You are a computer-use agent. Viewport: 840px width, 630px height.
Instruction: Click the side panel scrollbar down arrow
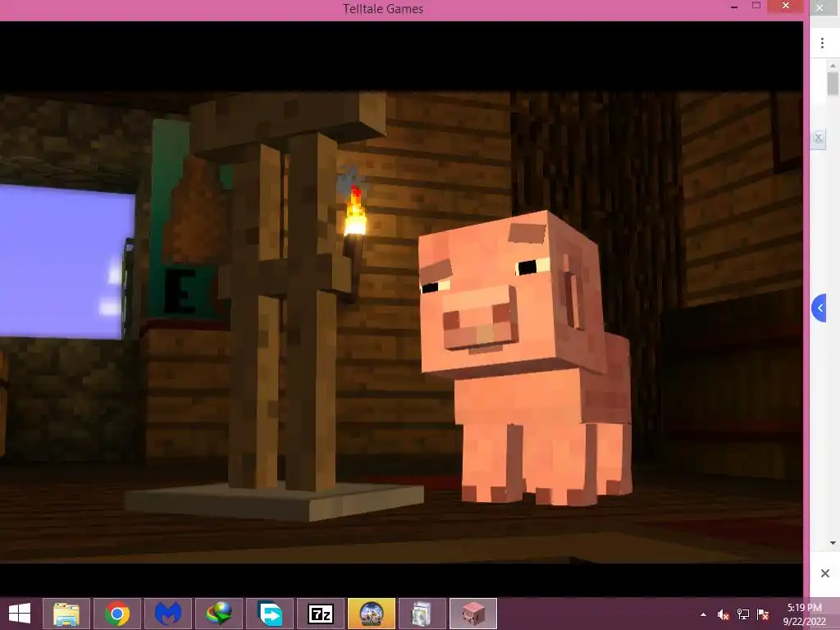[x=833, y=543]
